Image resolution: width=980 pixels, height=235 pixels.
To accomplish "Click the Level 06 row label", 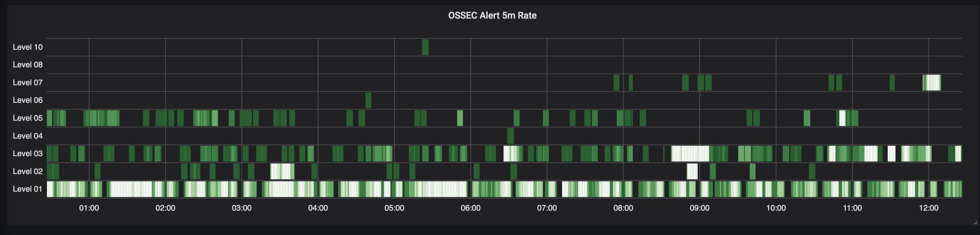I will [28, 100].
